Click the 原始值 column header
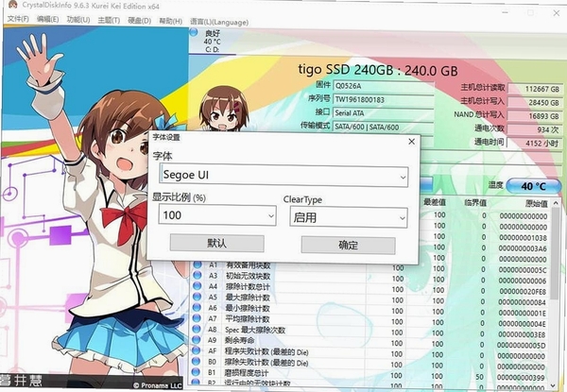567x392 pixels. tap(536, 203)
